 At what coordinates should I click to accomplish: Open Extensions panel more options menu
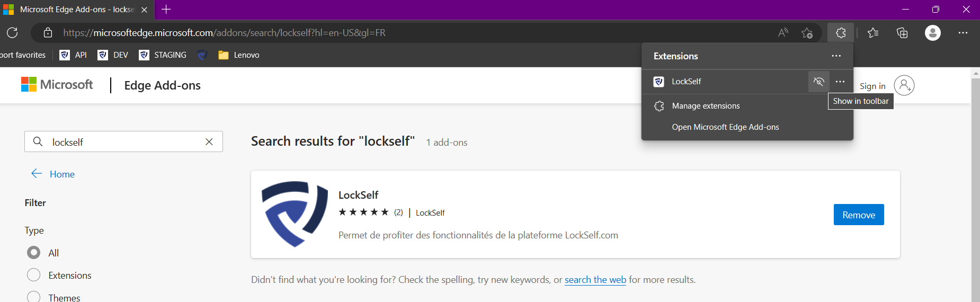tap(836, 56)
